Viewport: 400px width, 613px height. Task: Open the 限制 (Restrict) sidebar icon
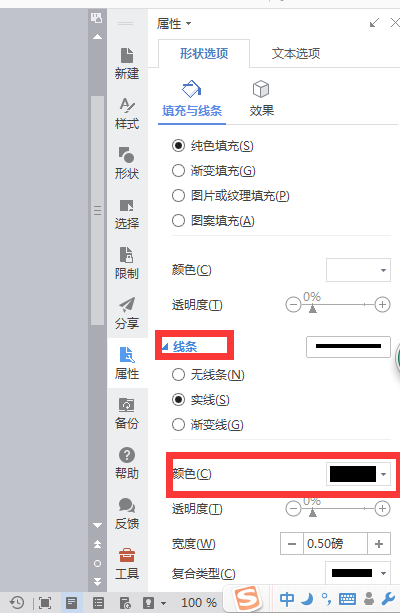(x=127, y=263)
